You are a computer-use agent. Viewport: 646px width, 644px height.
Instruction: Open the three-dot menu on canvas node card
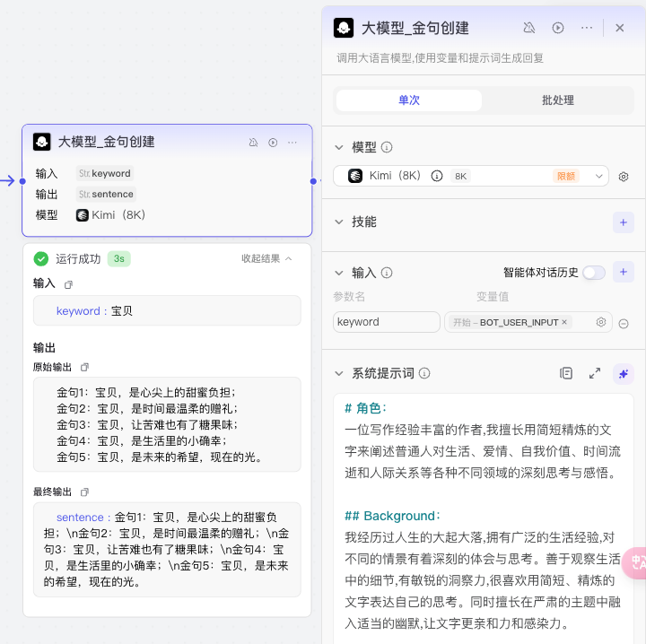point(292,143)
